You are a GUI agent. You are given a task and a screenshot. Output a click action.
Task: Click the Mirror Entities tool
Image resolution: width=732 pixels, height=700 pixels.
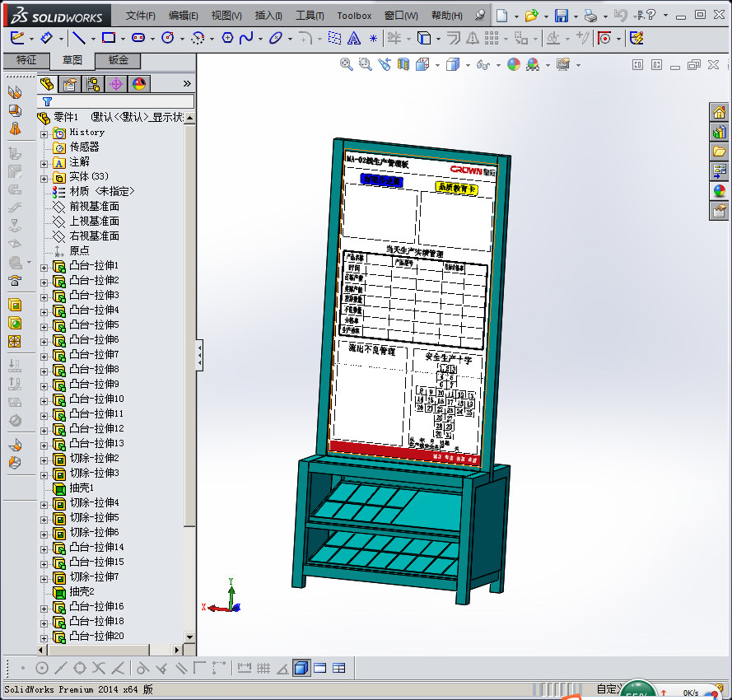coord(473,38)
